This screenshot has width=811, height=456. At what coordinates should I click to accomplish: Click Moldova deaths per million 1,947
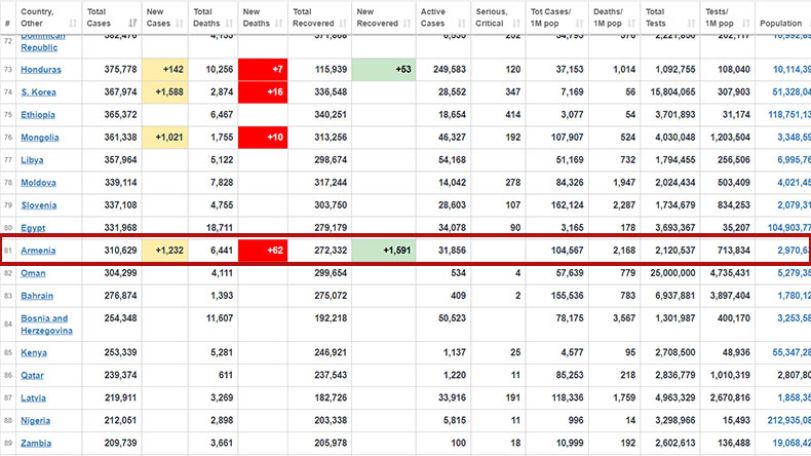[624, 183]
